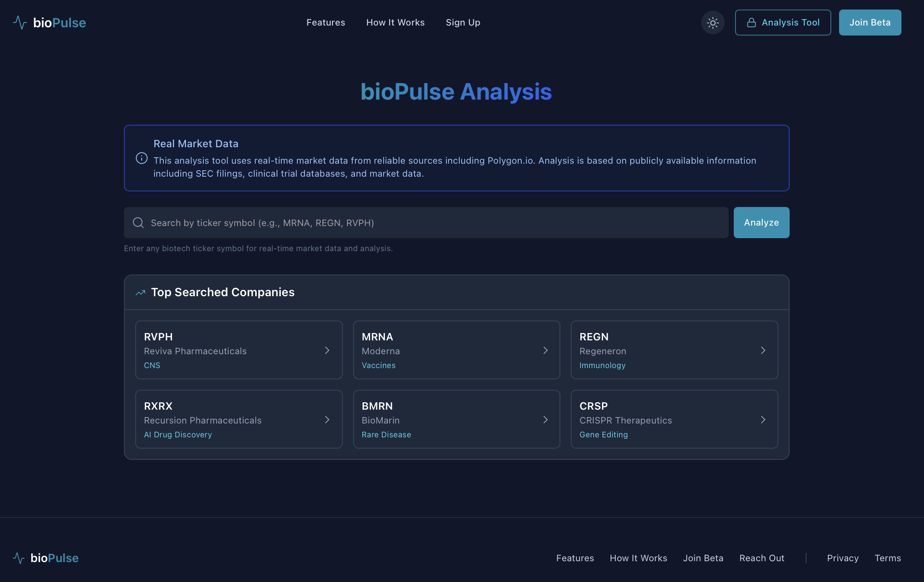This screenshot has width=924, height=582.
Task: Click the BMRN ticker symbol
Action: click(377, 406)
